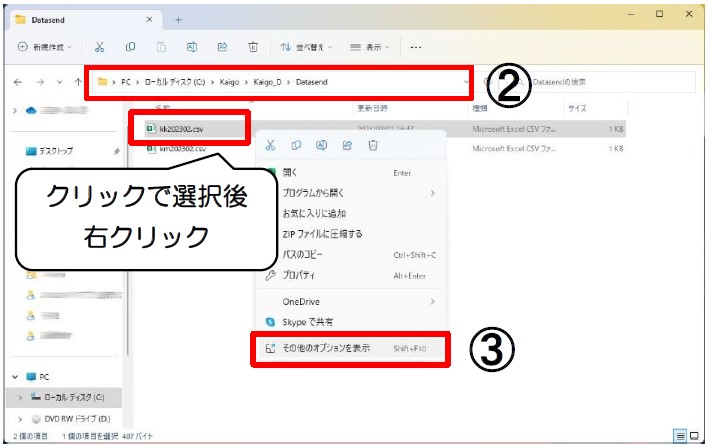Click the Share icon in the toolbar
This screenshot has width=709, height=448.
[x=222, y=47]
